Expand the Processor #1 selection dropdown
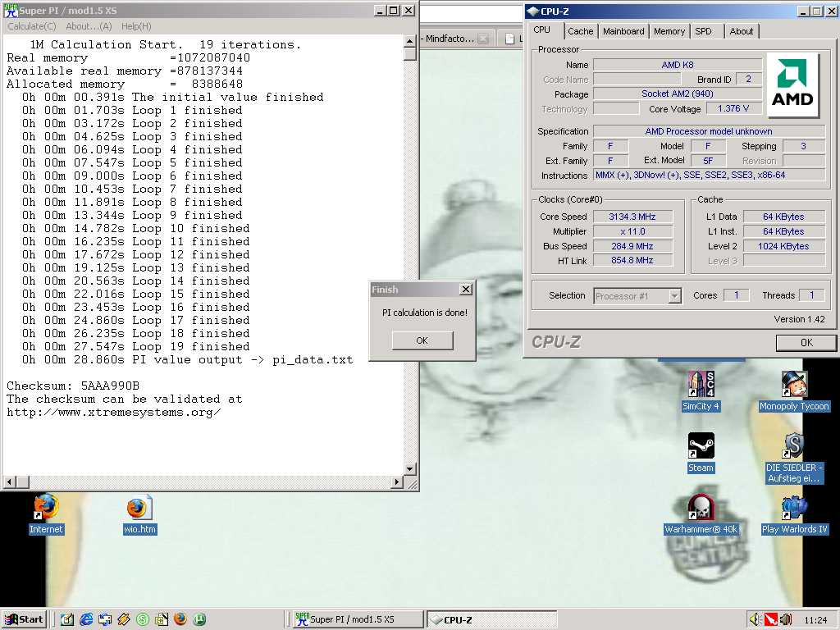 674,295
